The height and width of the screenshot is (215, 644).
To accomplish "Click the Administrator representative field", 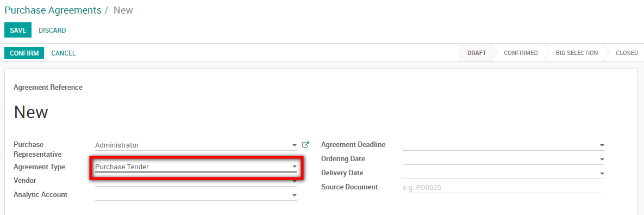I will tap(192, 145).
